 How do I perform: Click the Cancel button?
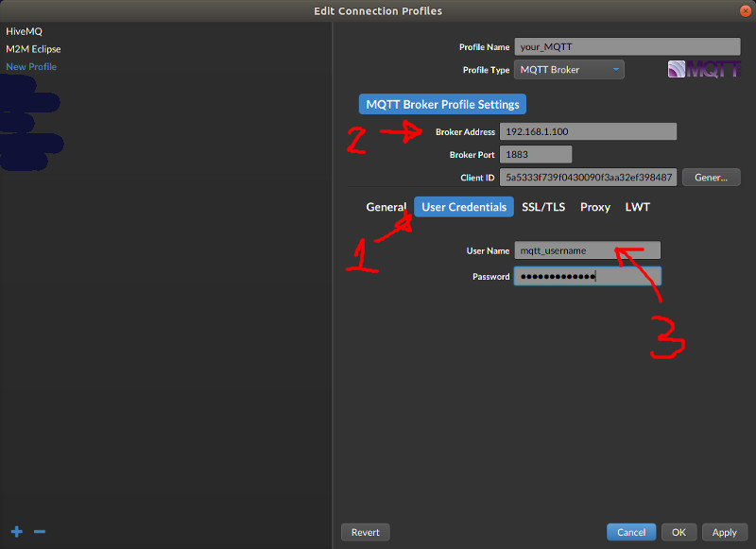(x=631, y=532)
